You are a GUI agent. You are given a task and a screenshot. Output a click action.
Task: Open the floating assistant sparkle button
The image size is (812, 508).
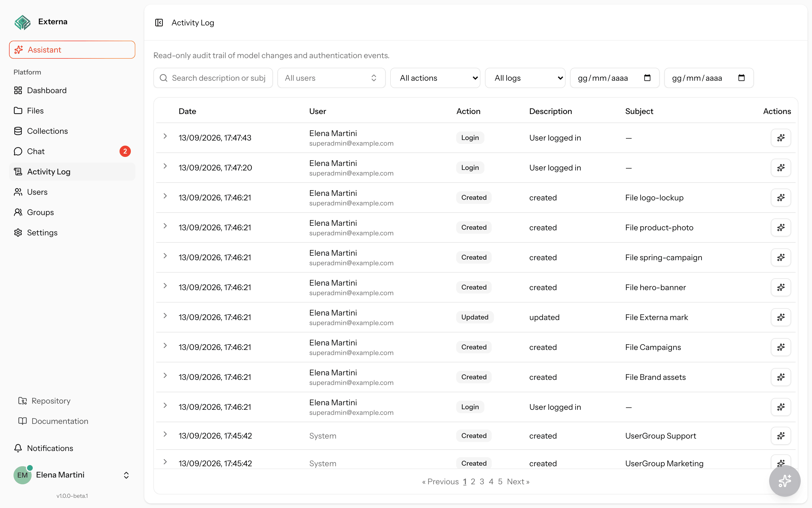click(x=784, y=481)
